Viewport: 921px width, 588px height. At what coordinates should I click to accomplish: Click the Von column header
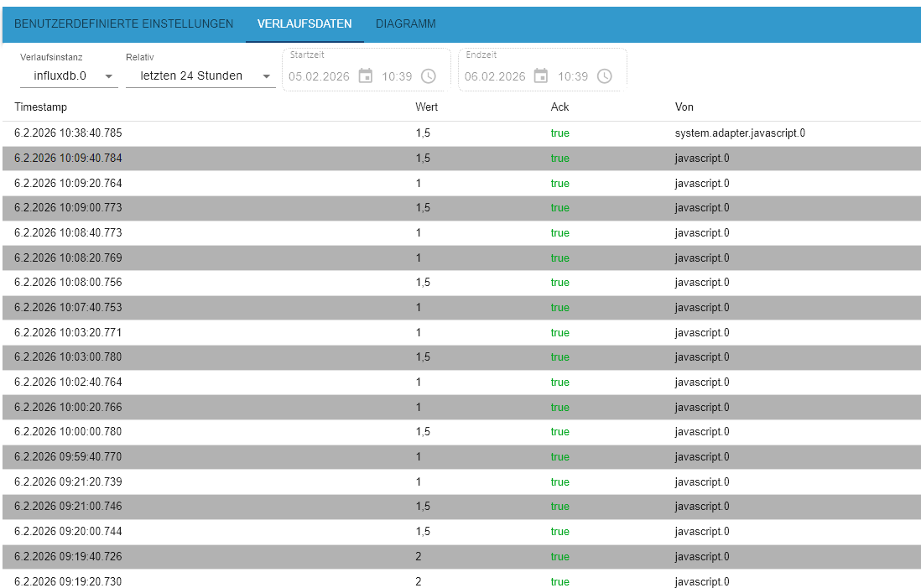pos(684,107)
